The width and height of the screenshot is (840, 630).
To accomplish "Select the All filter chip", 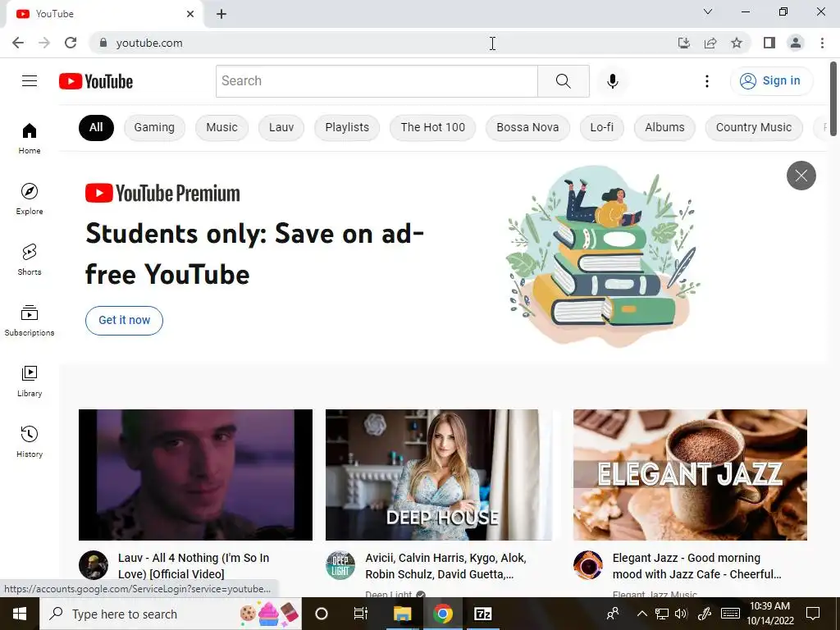I will (x=96, y=127).
